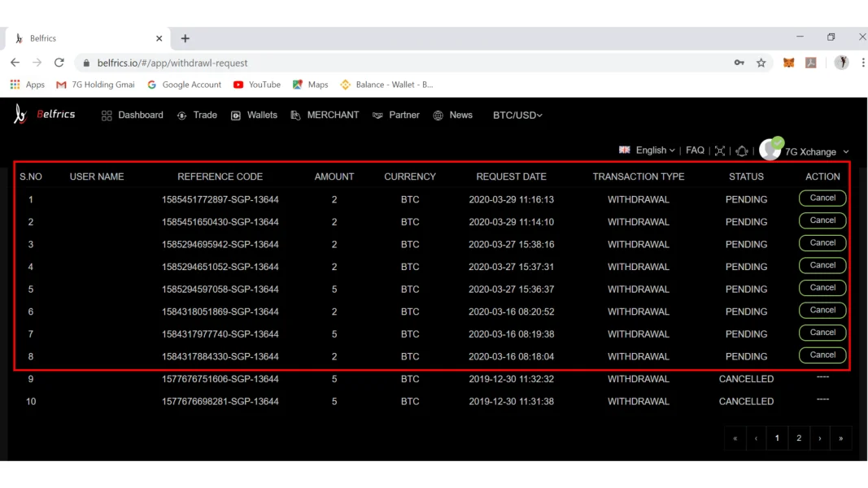The image size is (868, 488).
Task: Go to the Dashboard menu item
Action: [x=132, y=115]
